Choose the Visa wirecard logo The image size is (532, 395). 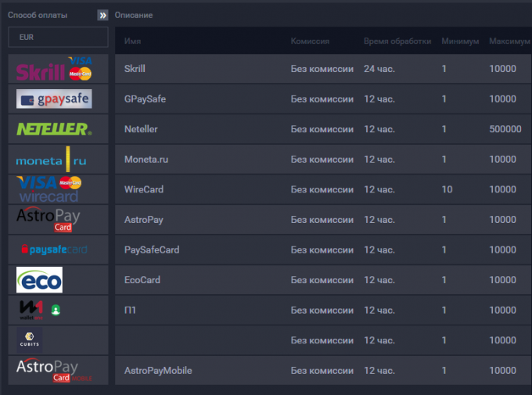[x=49, y=189]
